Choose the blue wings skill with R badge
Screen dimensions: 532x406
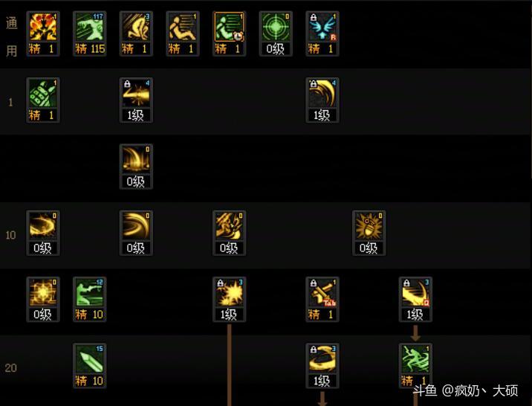(x=322, y=33)
